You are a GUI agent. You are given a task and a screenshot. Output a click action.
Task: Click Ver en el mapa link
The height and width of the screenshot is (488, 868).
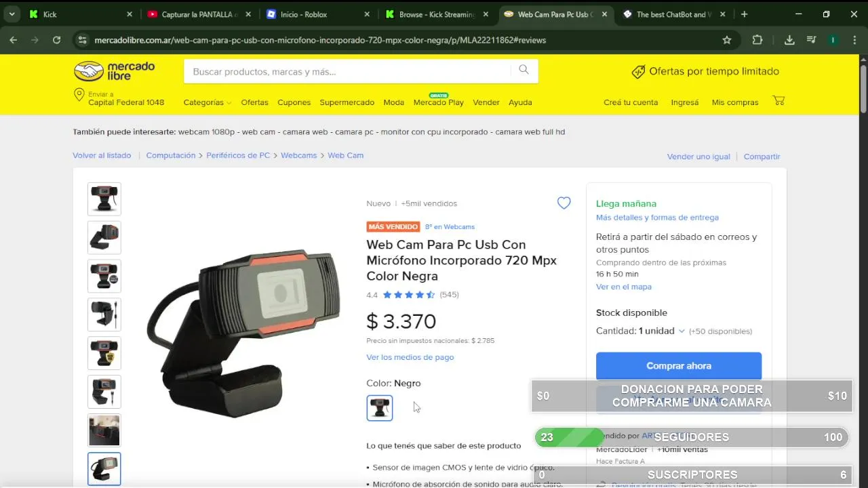[623, 287]
